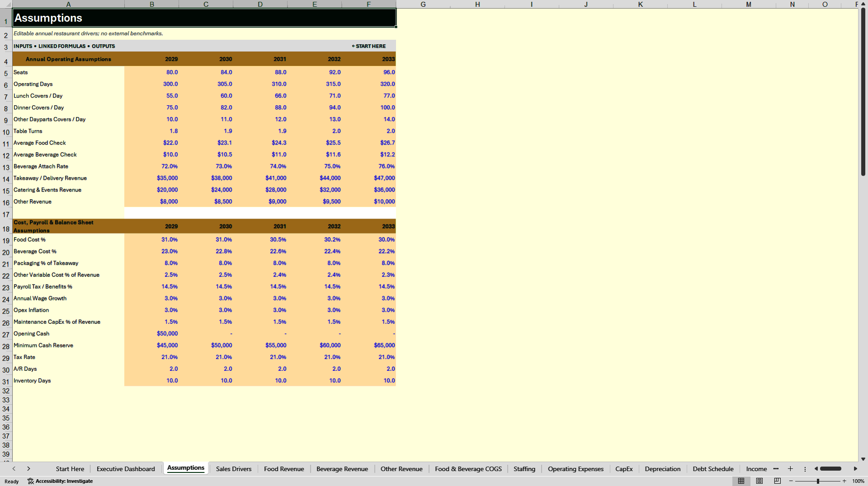Click the zoom out minus button
The width and height of the screenshot is (868, 486).
[x=791, y=481]
